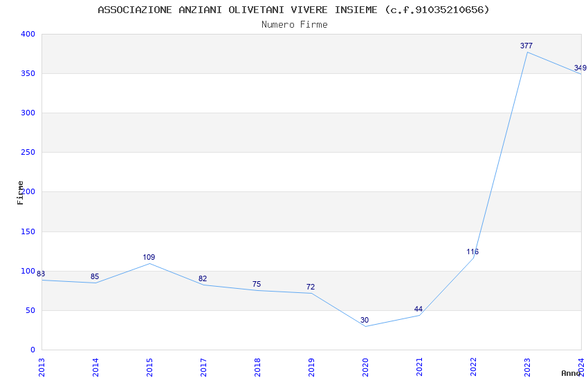Viewport: 588px width, 380px height.
Task: Click y-axis value 250
Action: coord(28,153)
